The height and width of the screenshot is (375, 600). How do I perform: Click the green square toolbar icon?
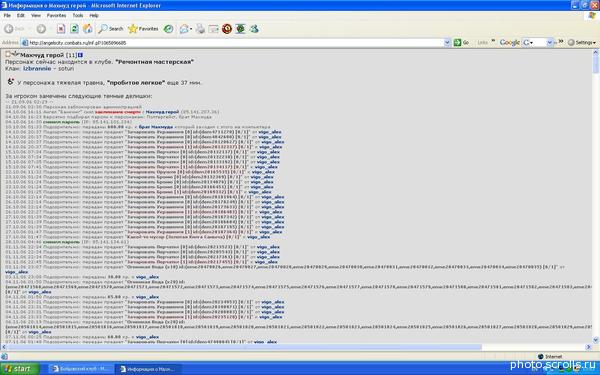[x=240, y=29]
